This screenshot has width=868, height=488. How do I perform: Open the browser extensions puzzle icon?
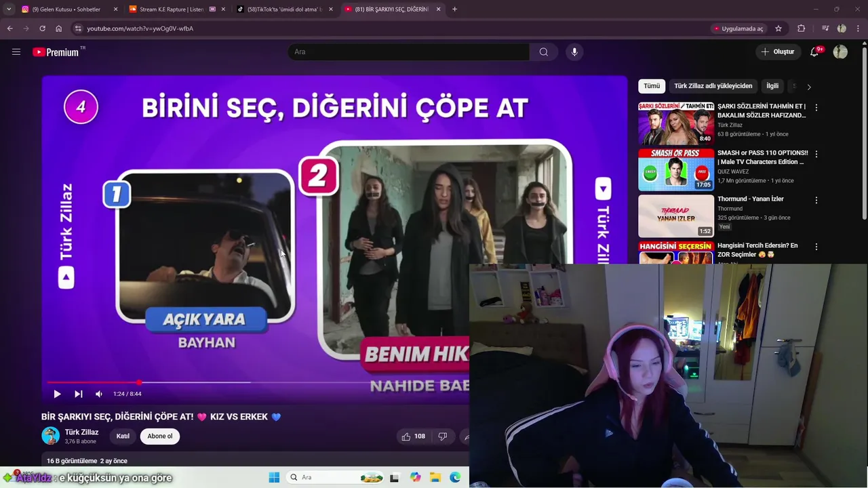point(802,28)
